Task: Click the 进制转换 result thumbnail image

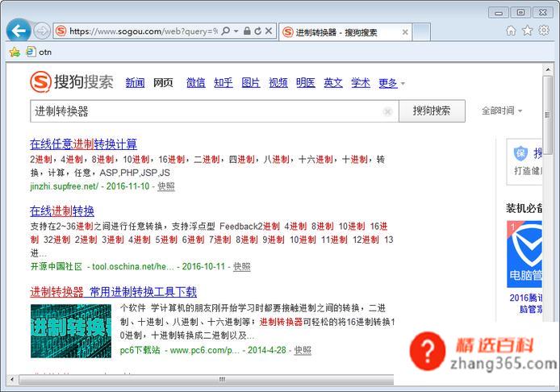Action: point(71,331)
